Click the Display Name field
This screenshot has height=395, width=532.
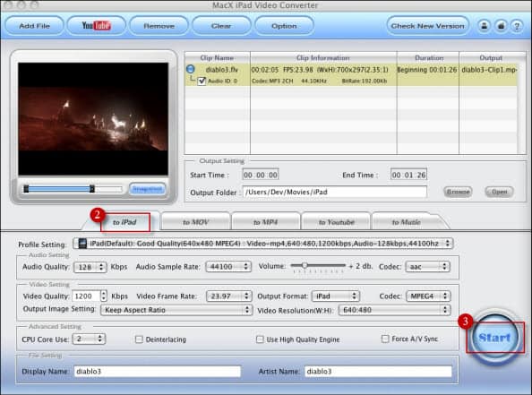click(158, 371)
